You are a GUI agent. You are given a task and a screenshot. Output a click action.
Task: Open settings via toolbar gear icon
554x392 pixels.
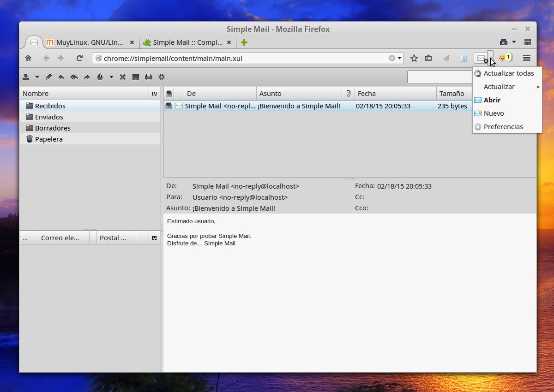tap(162, 77)
